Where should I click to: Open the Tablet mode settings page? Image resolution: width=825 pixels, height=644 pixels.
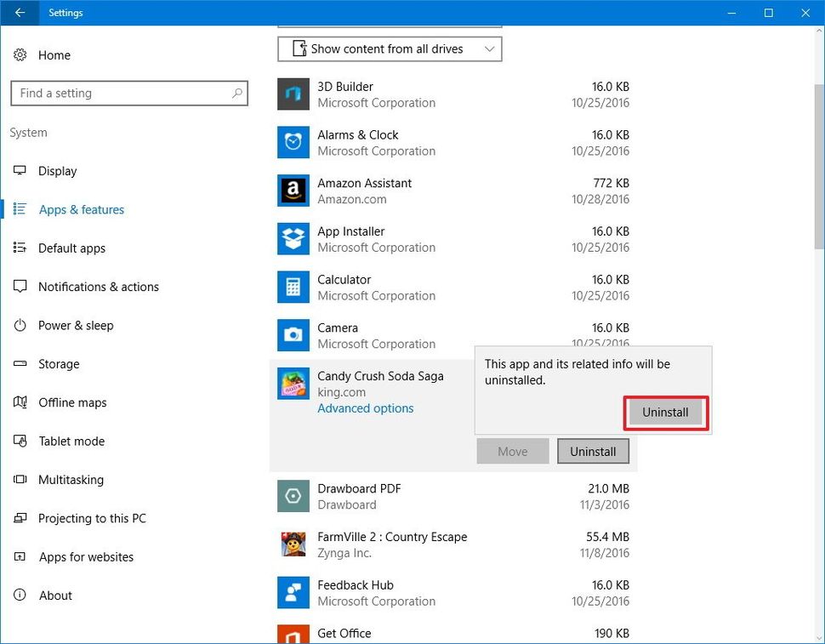[70, 441]
